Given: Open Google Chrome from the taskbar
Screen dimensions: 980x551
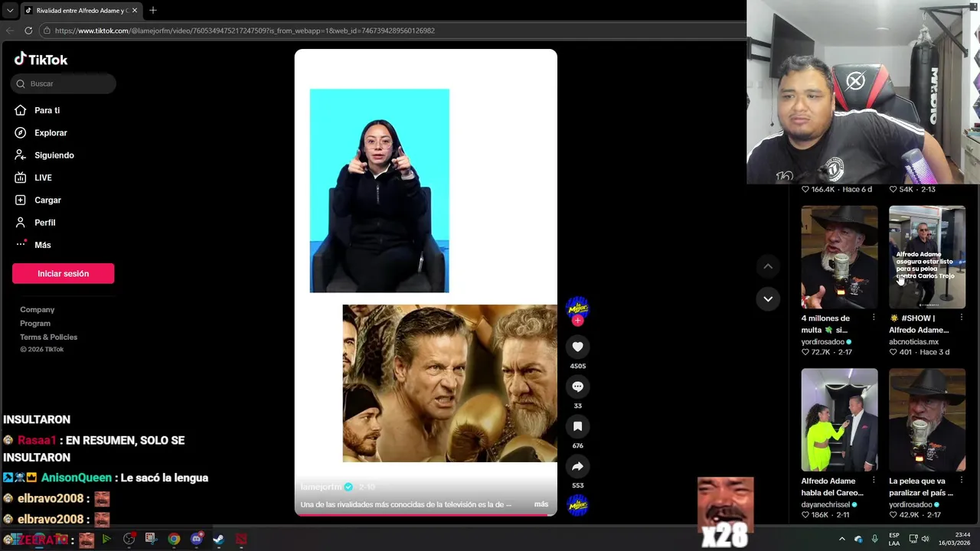Looking at the screenshot, I should click(174, 539).
